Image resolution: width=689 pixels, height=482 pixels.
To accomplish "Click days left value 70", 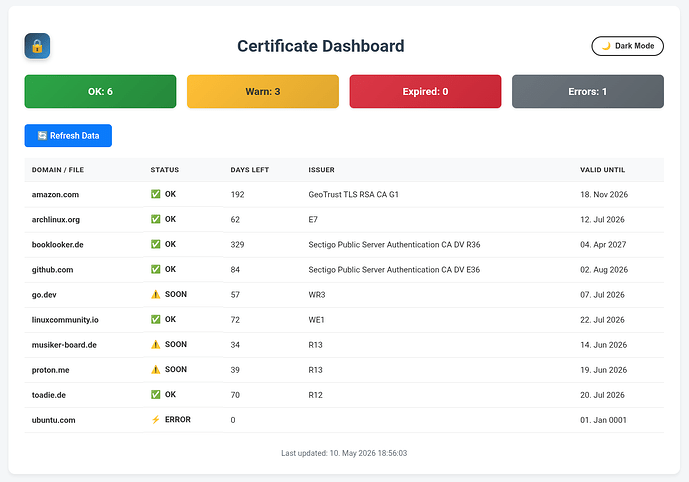I will [x=235, y=395].
